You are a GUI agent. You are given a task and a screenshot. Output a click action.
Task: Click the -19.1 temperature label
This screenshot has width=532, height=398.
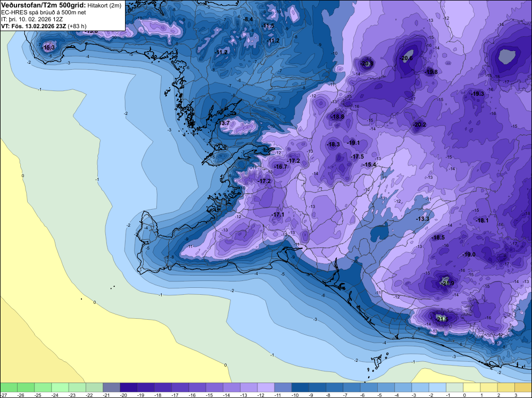tap(353, 143)
